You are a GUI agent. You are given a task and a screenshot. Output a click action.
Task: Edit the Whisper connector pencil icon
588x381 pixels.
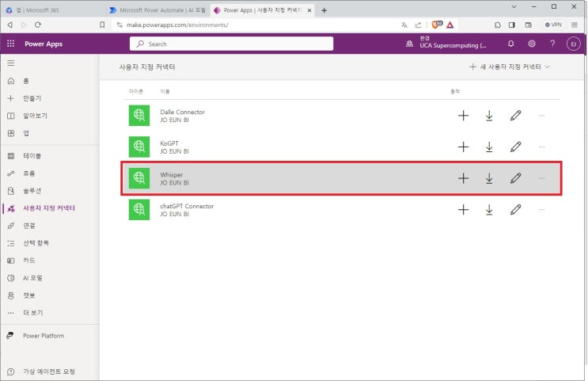point(516,178)
